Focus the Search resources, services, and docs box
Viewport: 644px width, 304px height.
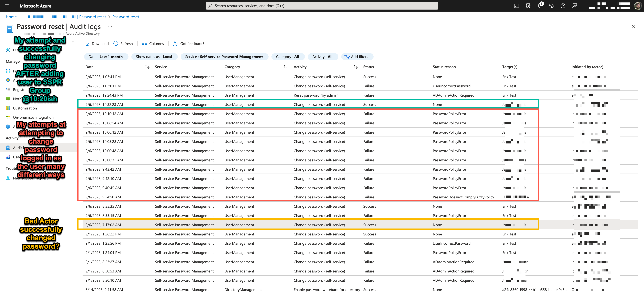(322, 6)
